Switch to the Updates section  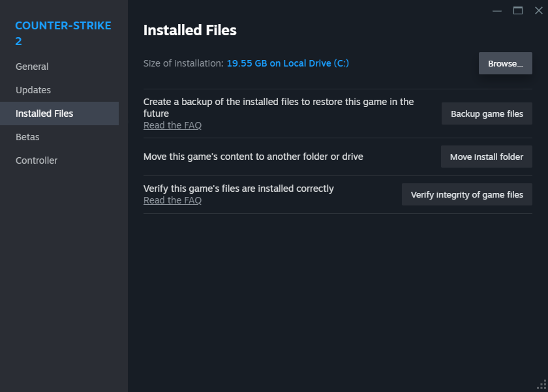point(33,89)
